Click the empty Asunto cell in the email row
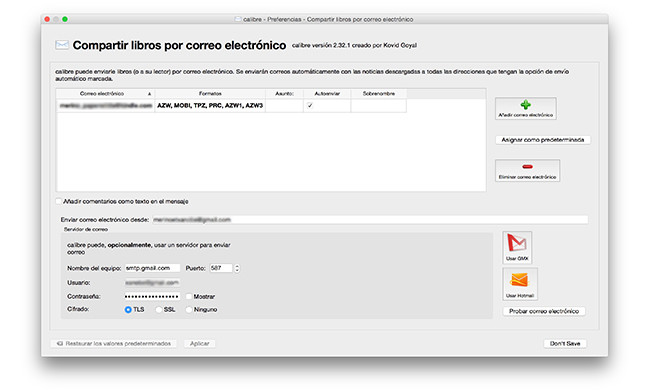The image size is (650, 392). tap(284, 106)
